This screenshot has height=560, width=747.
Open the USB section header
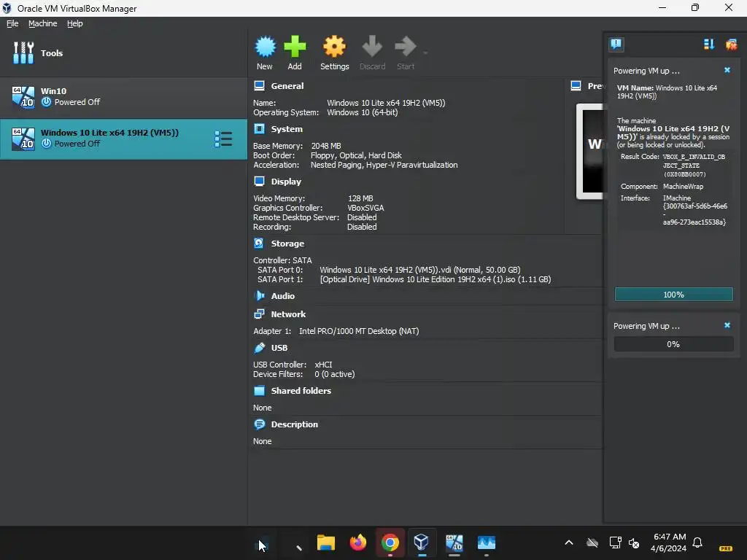pos(279,348)
